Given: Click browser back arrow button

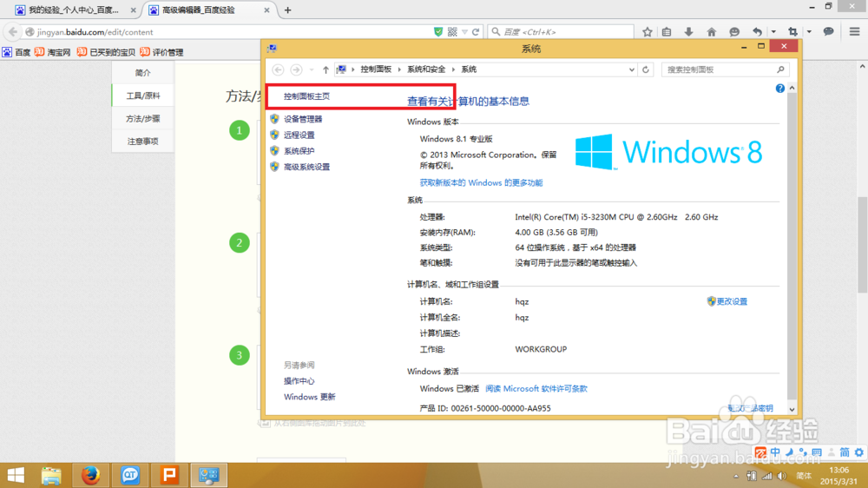Looking at the screenshot, I should point(13,32).
